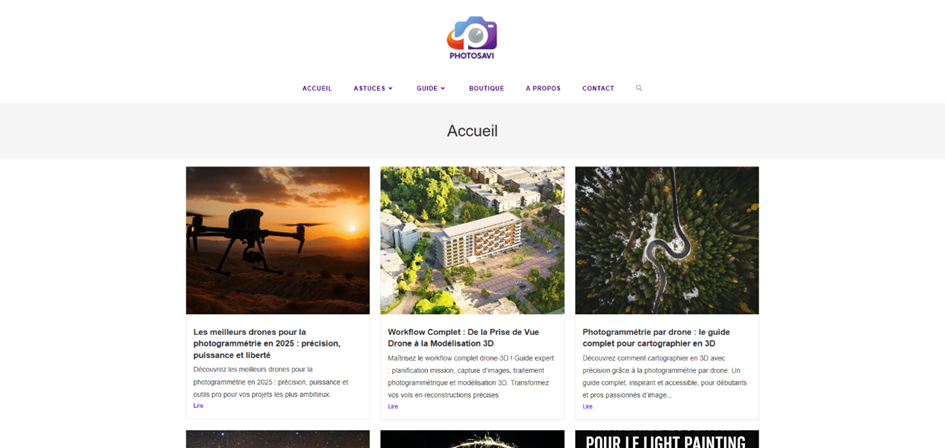Open Workflow Complet article title
This screenshot has height=448, width=945.
click(x=463, y=338)
